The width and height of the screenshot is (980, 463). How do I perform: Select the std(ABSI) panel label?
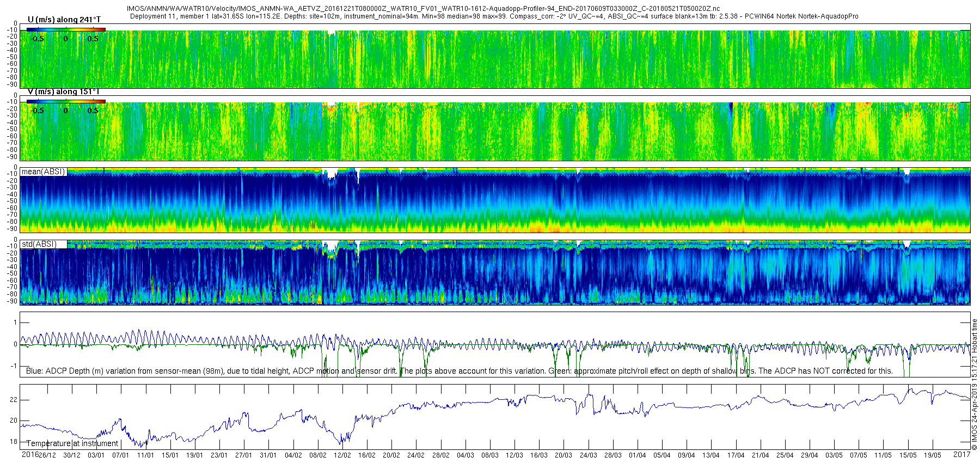coord(39,244)
